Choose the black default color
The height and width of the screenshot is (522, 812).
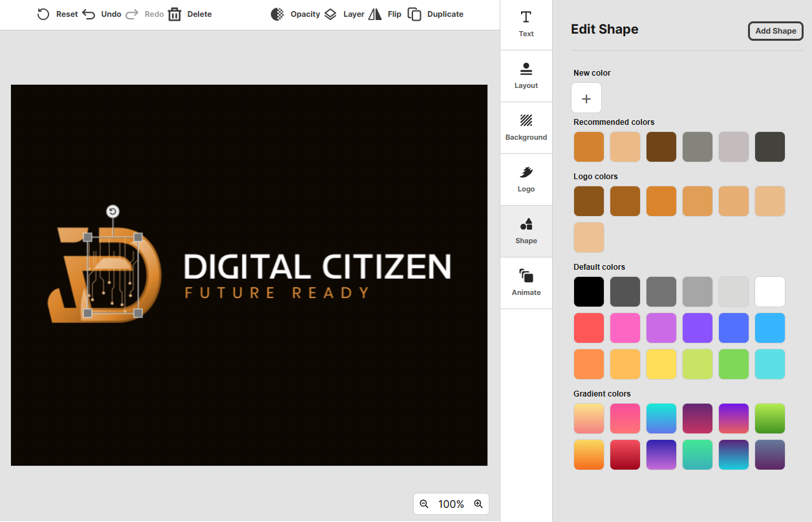tap(589, 292)
